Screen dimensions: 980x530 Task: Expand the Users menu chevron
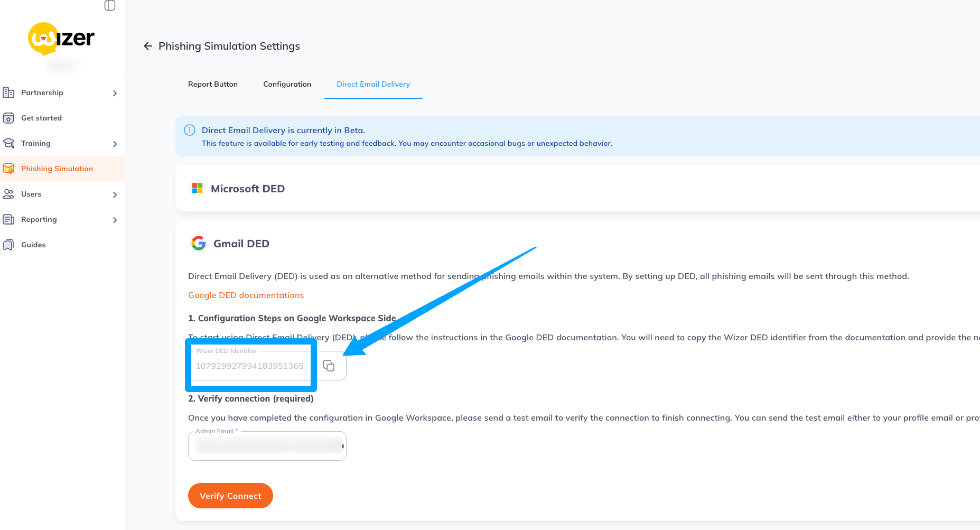coord(115,194)
